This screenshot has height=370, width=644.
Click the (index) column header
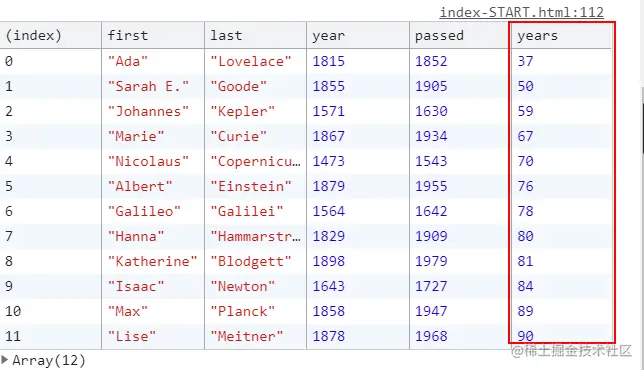tap(51, 35)
